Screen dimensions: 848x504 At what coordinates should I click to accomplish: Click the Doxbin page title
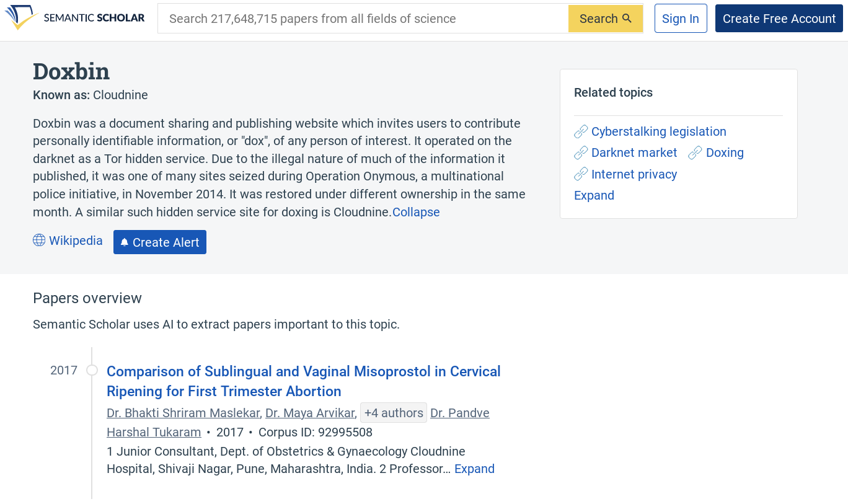click(71, 71)
